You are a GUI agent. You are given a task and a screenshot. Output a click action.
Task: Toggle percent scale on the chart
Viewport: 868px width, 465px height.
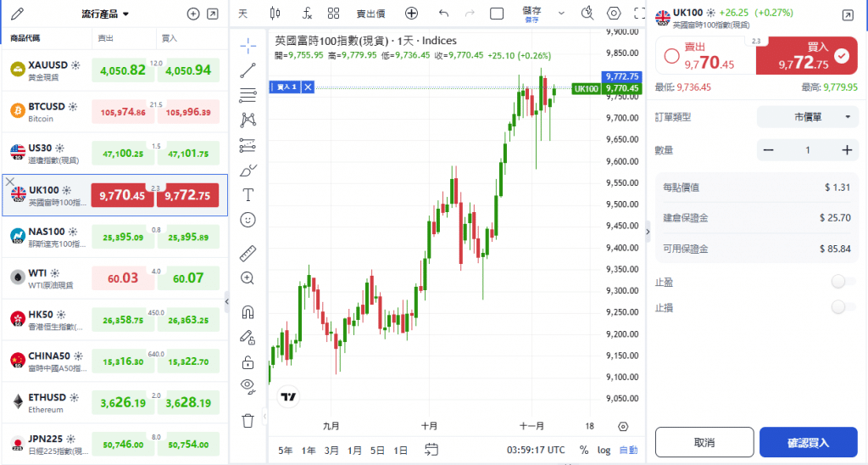pos(584,450)
